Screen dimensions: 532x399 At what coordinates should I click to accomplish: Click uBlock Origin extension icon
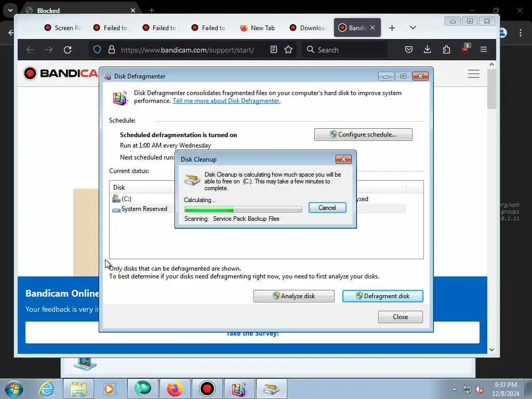point(465,49)
